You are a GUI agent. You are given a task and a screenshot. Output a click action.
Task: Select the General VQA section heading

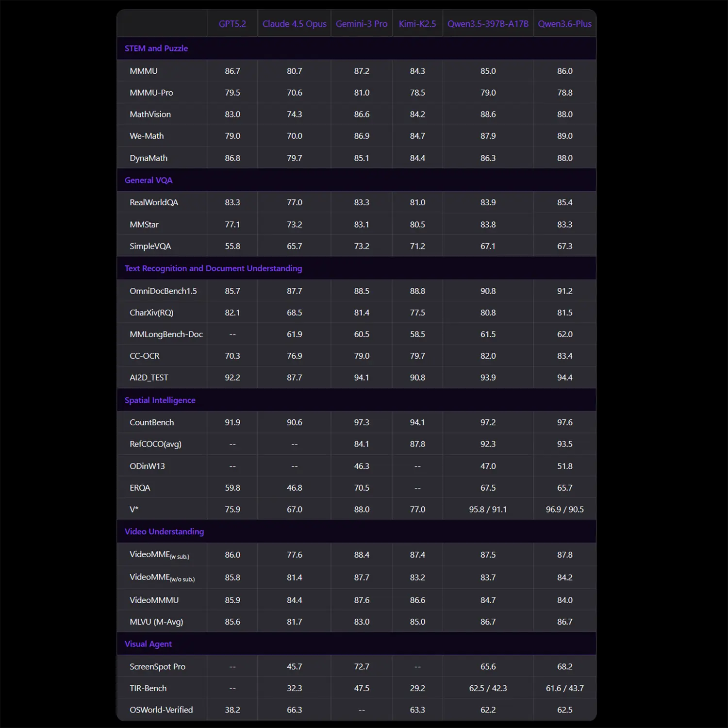coord(149,180)
